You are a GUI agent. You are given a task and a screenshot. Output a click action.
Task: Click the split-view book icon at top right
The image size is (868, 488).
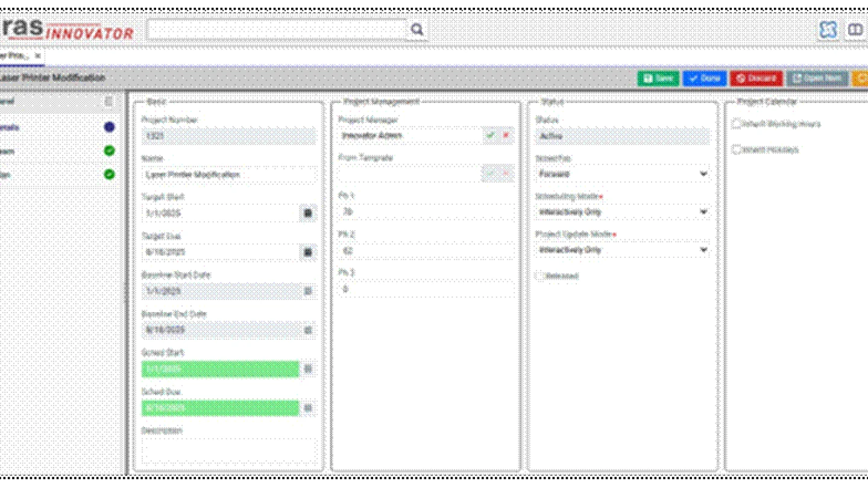pos(856,30)
